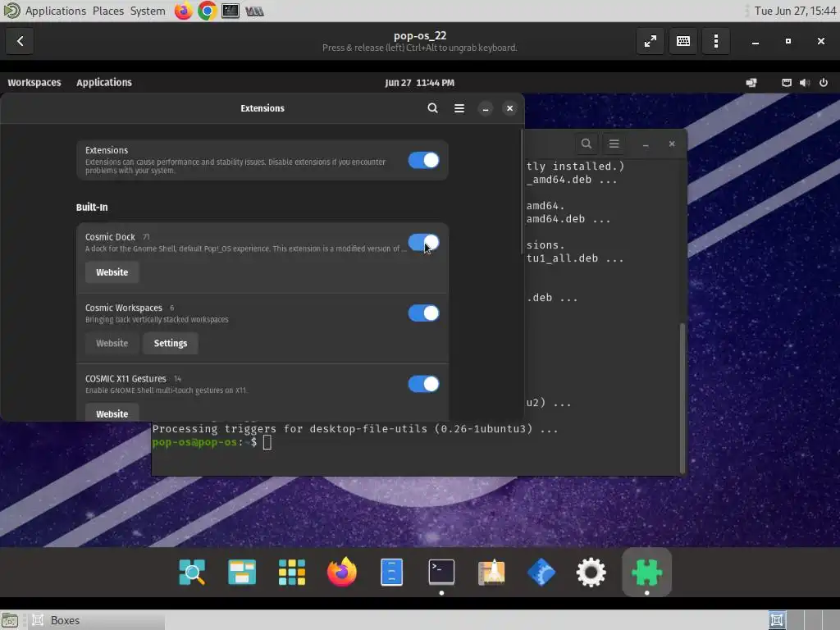Launch Firefox from the top panel
This screenshot has width=840, height=630.
click(183, 11)
